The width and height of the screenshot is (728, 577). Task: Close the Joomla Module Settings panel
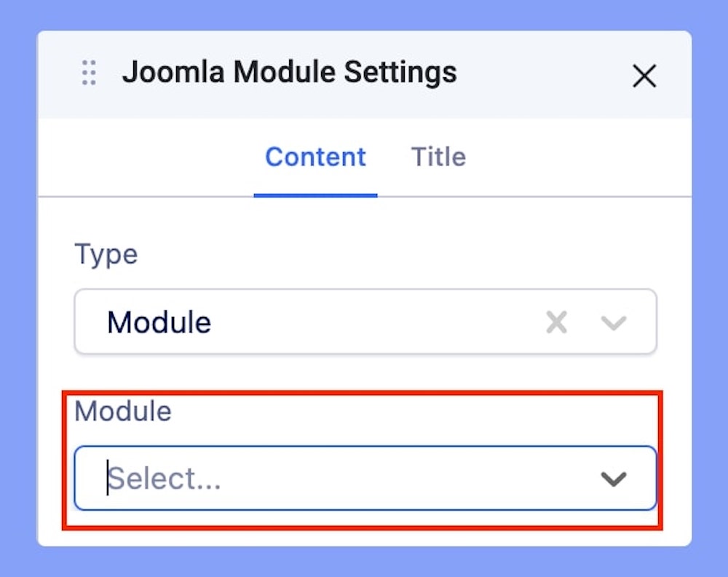644,76
